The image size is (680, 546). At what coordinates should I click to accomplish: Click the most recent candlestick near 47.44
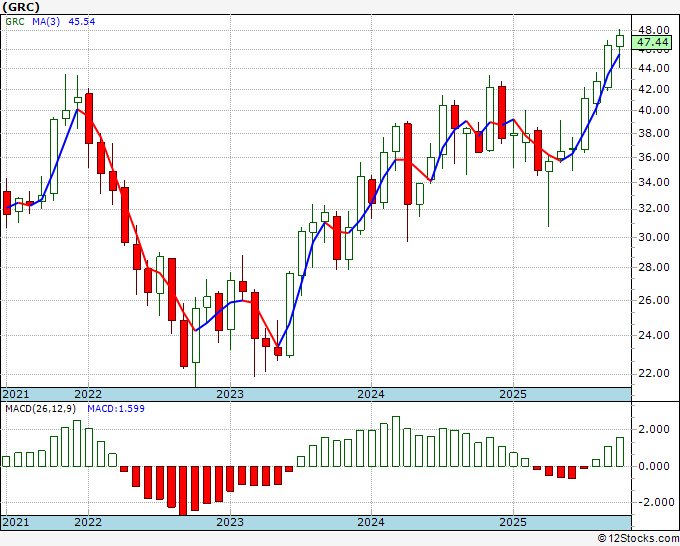[x=620, y=41]
